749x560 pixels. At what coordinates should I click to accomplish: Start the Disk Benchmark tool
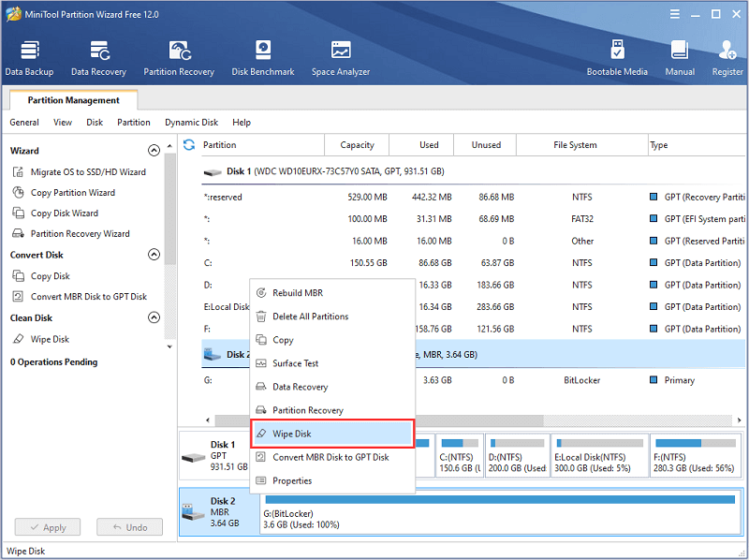(263, 58)
